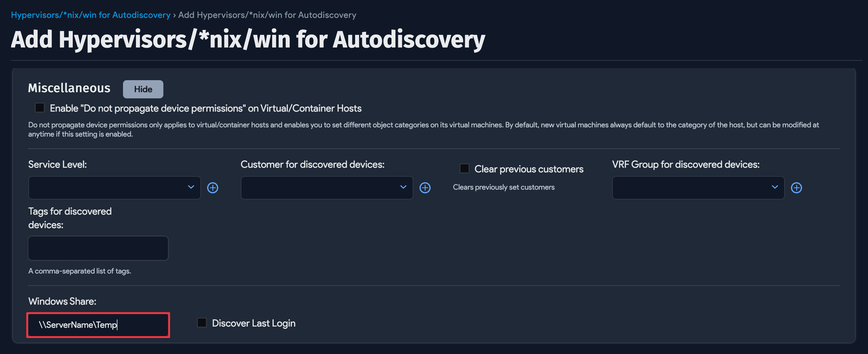
Task: Follow the blue Hypervisors/*nix/win for Autodiscovery breadcrumb link
Action: tap(91, 15)
